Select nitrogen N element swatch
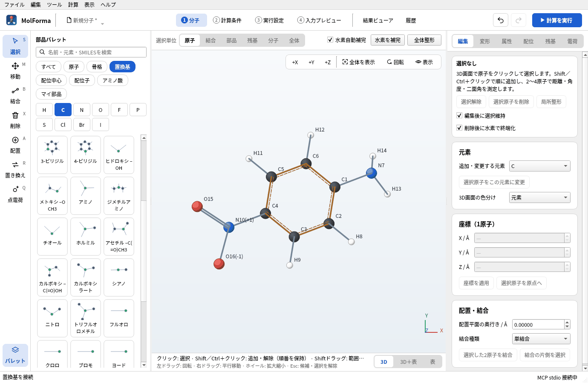The image size is (588, 383). [x=82, y=110]
